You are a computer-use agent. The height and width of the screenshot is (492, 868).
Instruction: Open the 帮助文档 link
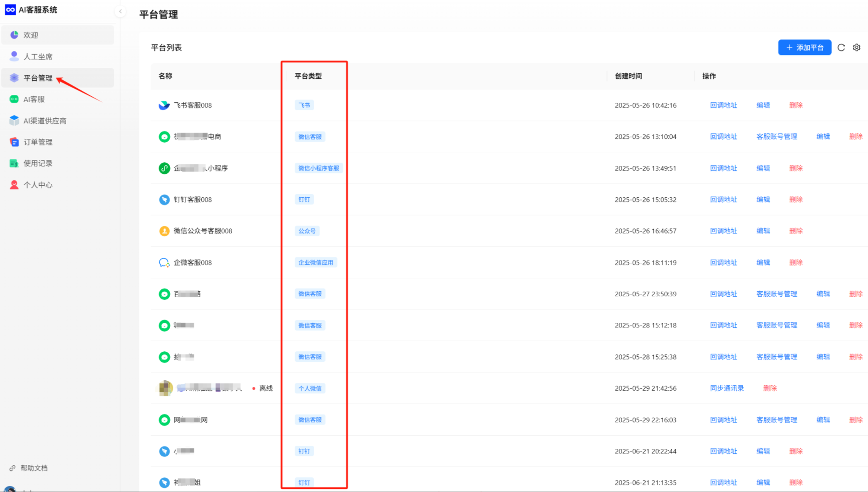(34, 468)
